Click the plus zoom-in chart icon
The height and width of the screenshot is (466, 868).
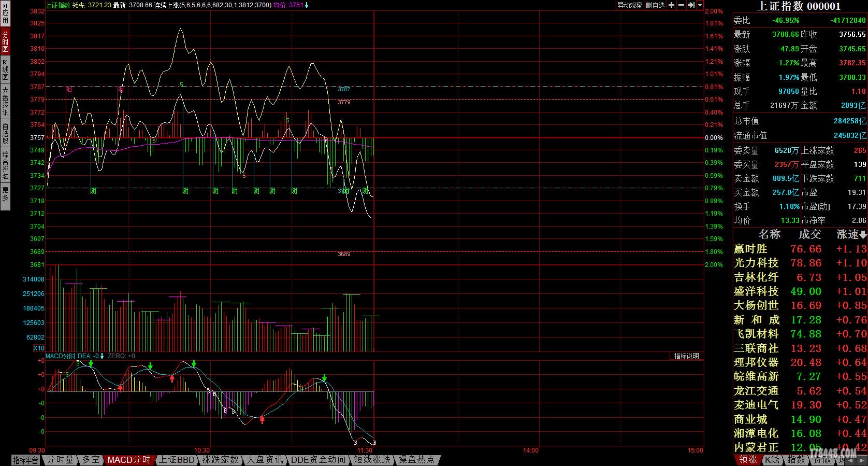pyautogui.click(x=671, y=5)
